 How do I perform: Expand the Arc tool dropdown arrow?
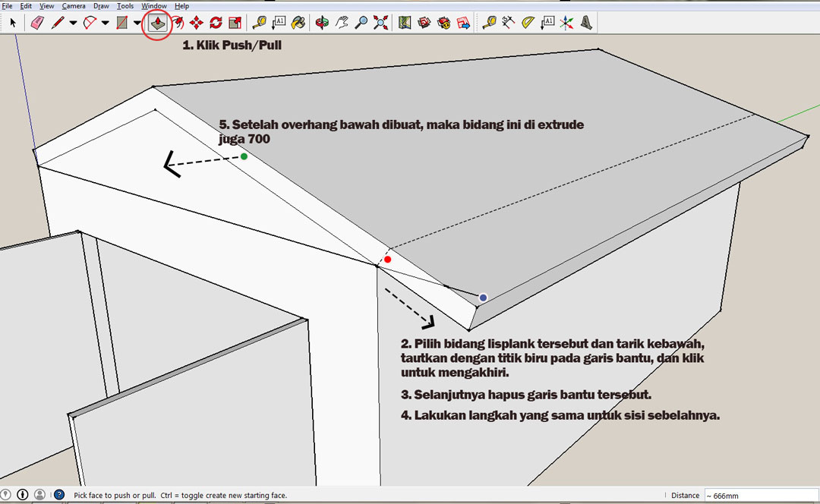[105, 23]
